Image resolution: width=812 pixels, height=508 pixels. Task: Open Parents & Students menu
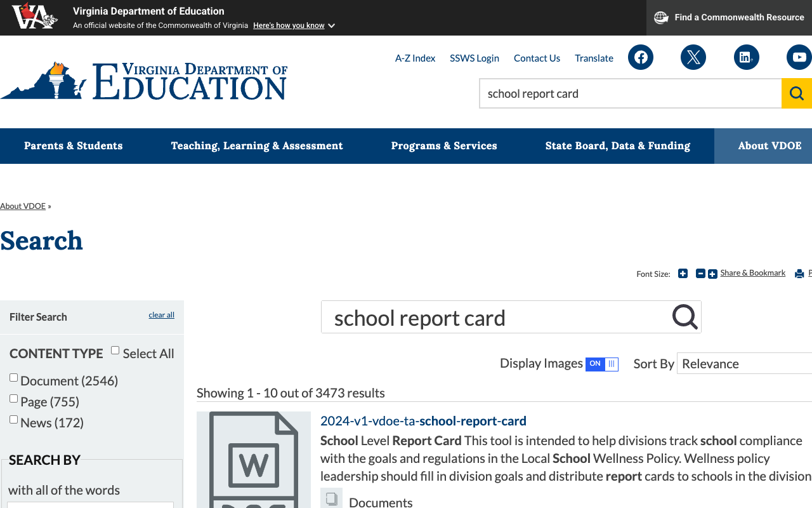click(74, 146)
